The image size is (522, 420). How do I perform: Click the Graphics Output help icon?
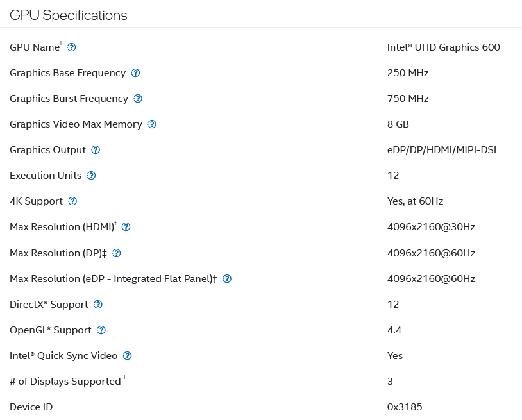coord(96,150)
